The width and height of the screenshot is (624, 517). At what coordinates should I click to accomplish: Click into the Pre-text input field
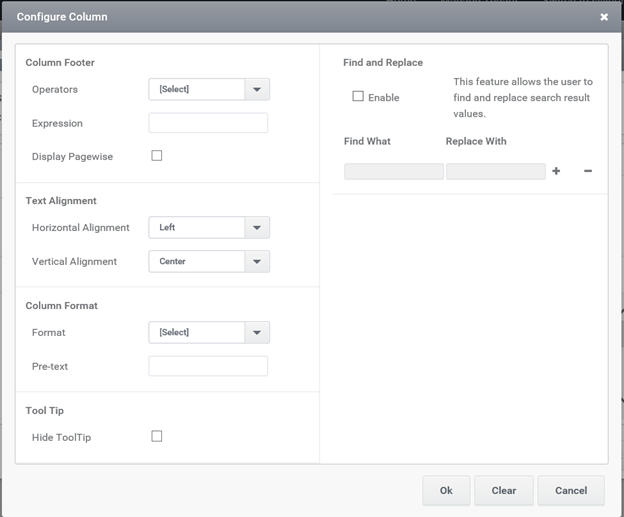(208, 366)
